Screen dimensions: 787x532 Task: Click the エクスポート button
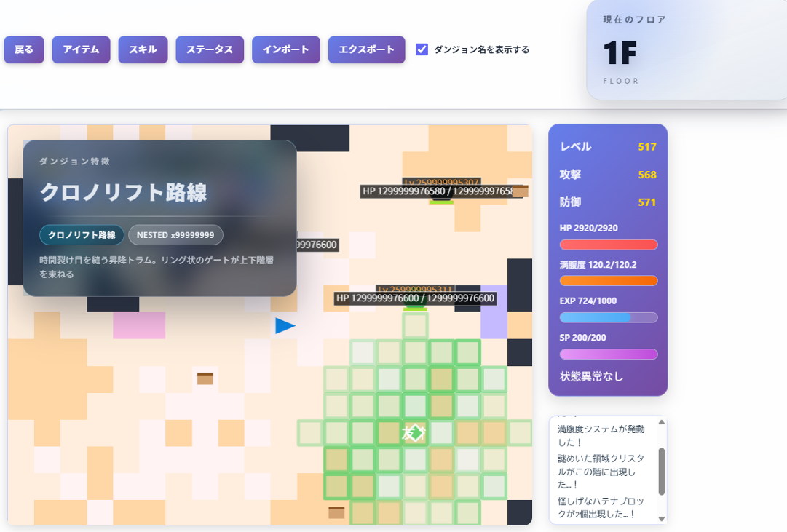[x=366, y=49]
